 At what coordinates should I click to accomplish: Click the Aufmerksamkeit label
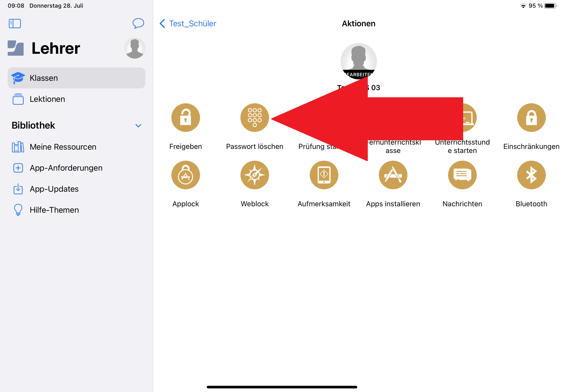[x=324, y=204]
